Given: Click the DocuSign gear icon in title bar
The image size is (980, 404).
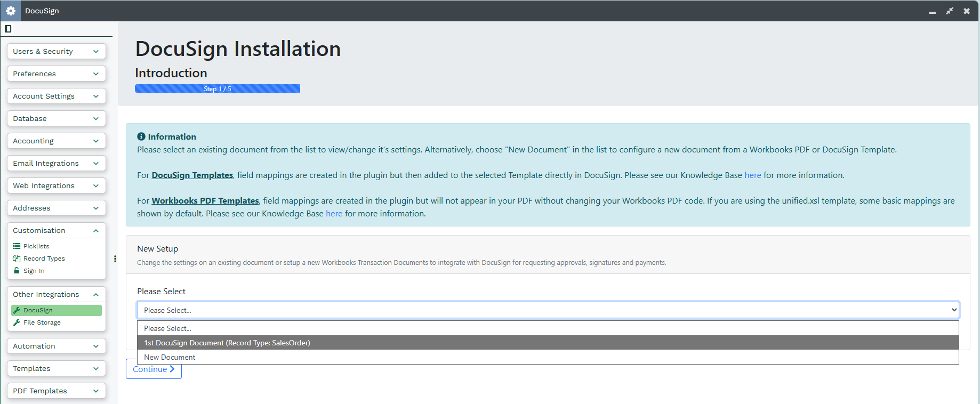Looking at the screenshot, I should click(x=11, y=11).
